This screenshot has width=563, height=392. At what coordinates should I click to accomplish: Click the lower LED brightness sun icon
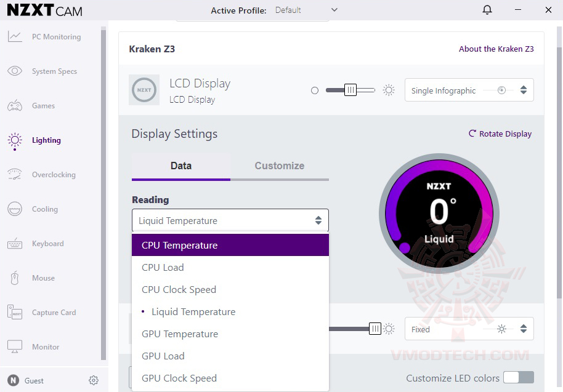(x=389, y=329)
